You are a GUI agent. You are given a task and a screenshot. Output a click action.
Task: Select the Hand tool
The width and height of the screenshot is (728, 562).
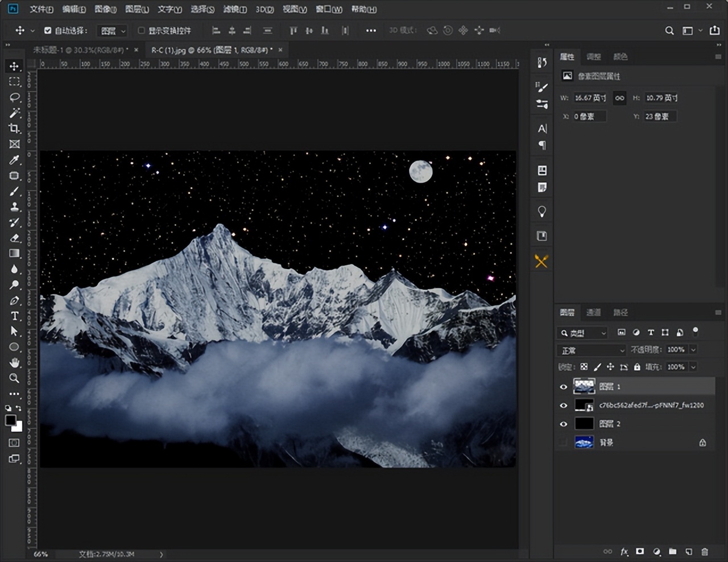coord(14,363)
